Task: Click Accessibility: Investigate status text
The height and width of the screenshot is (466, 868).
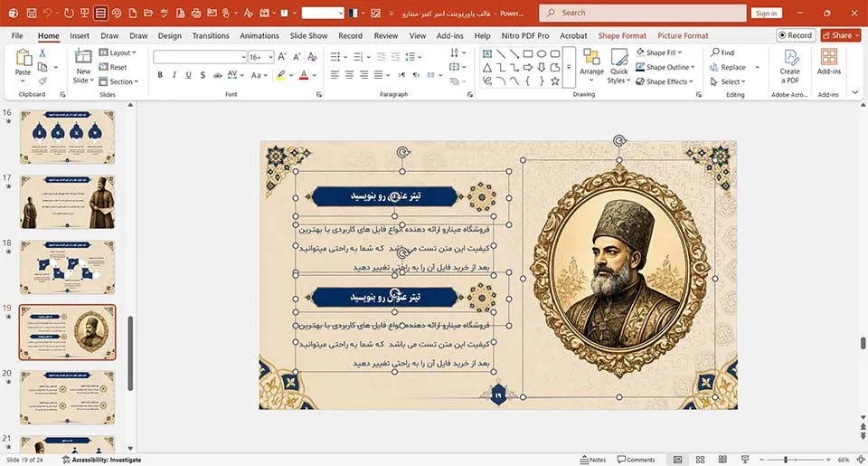Action: pos(102,460)
